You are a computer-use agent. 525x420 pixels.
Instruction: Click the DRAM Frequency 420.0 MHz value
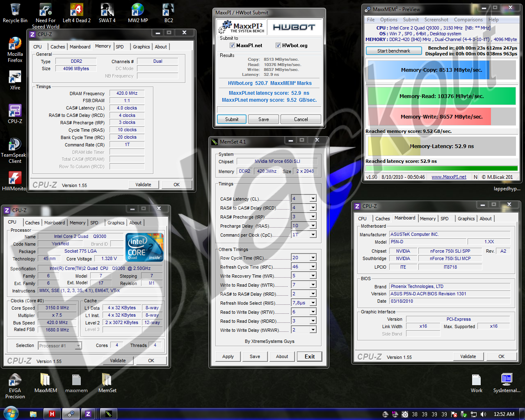click(127, 94)
